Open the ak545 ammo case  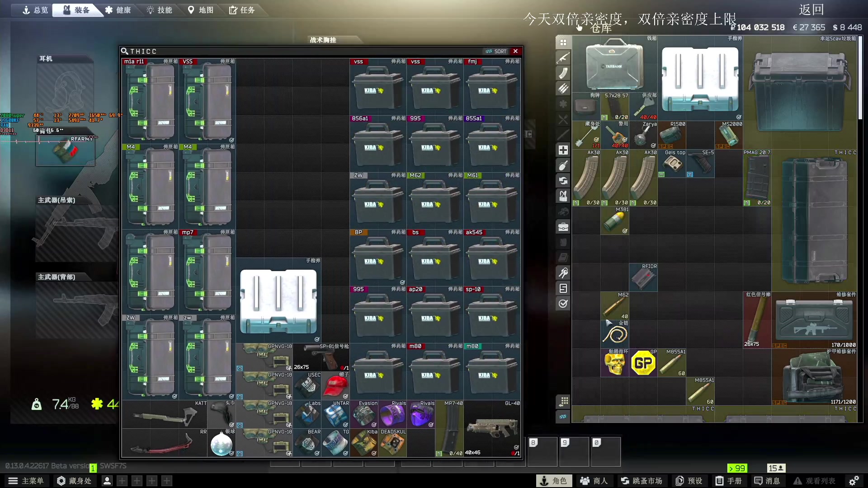(492, 258)
